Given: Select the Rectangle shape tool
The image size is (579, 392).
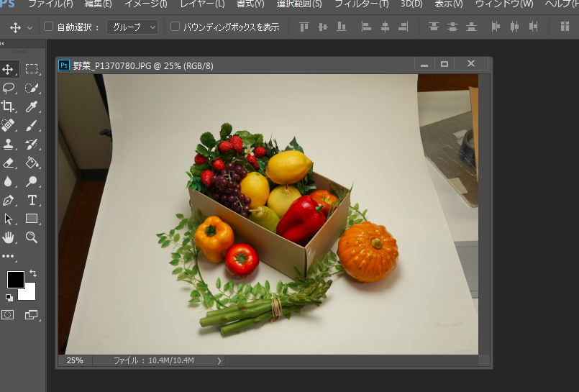Looking at the screenshot, I should point(32,219).
